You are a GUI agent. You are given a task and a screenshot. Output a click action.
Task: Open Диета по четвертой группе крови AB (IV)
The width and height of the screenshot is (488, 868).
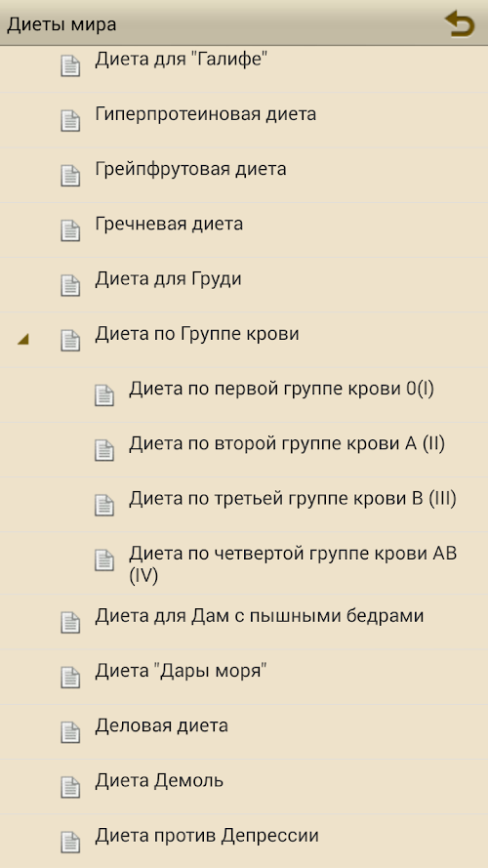244,563
